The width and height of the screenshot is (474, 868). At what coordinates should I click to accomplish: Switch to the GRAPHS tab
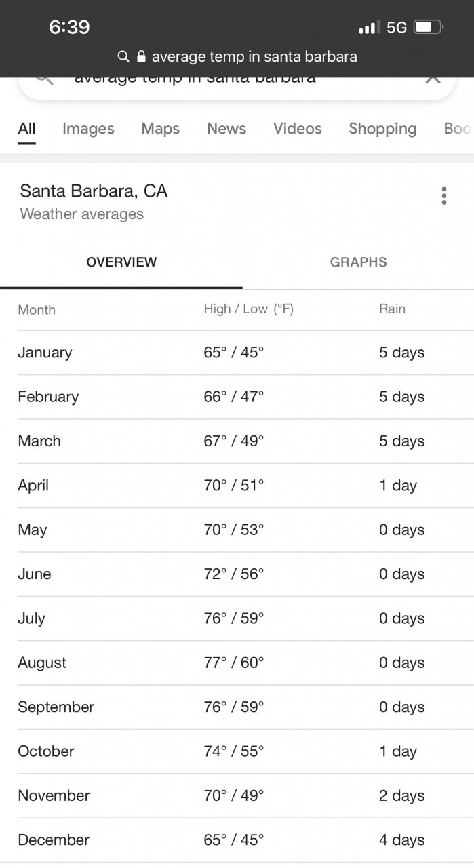pos(358,262)
